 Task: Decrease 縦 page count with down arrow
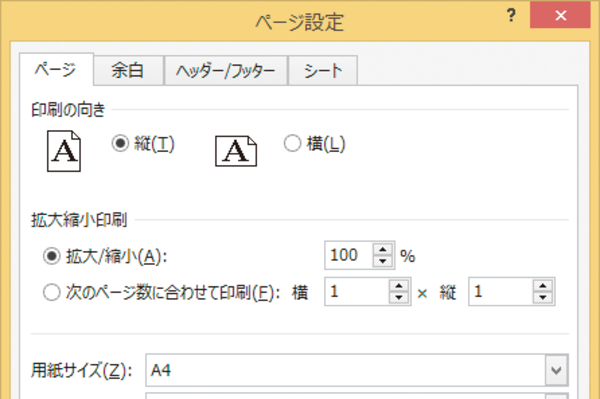(543, 298)
